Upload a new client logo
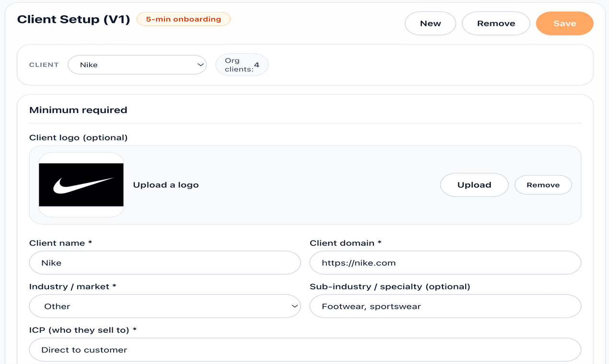The width and height of the screenshot is (609, 364). click(474, 184)
